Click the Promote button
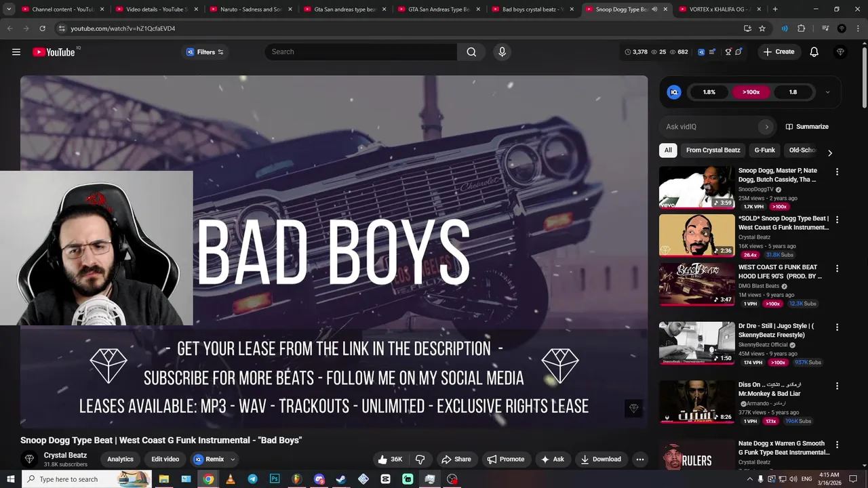This screenshot has width=868, height=488. tap(505, 459)
